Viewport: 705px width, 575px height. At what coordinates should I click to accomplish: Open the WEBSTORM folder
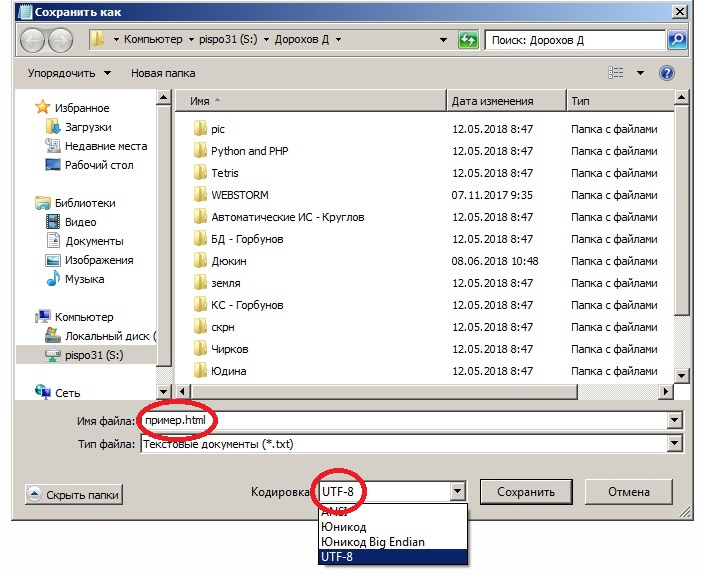[x=239, y=195]
